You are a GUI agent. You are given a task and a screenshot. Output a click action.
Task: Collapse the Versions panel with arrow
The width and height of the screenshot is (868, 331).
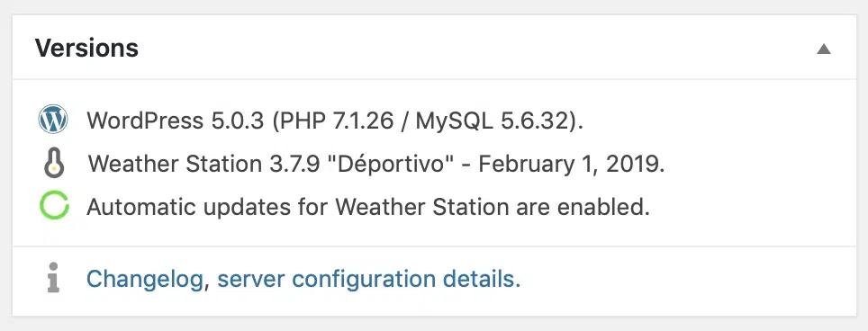824,49
